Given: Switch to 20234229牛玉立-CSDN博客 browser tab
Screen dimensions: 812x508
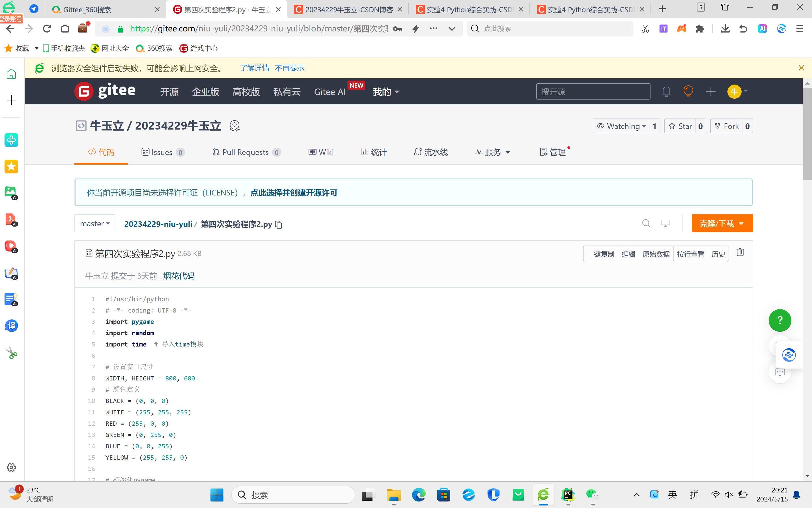Looking at the screenshot, I should pyautogui.click(x=348, y=9).
